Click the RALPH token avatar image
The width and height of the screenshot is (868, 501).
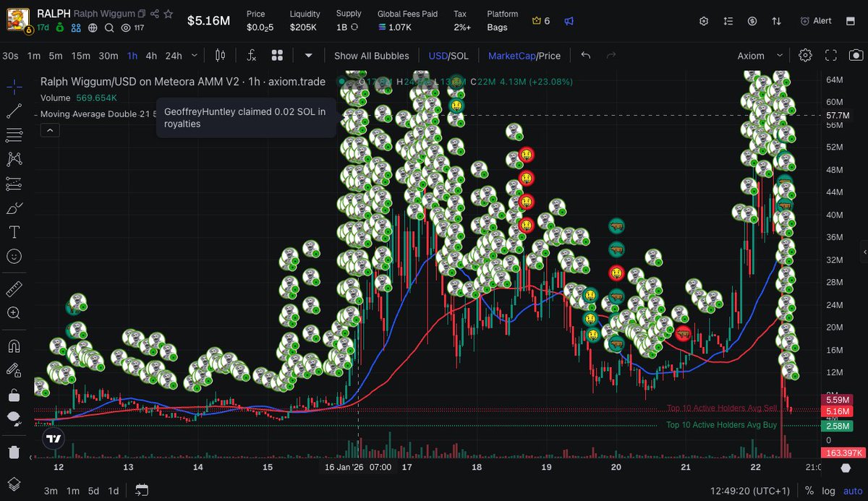click(17, 21)
